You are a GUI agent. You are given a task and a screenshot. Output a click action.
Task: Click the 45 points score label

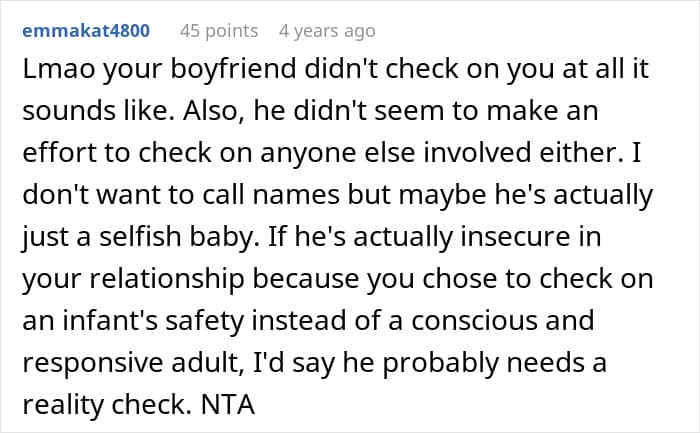(x=219, y=31)
